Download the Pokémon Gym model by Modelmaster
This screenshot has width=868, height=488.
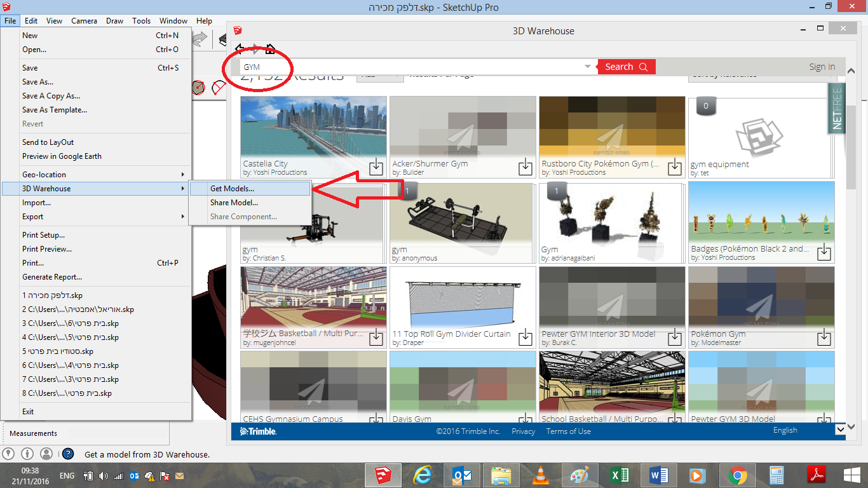[x=824, y=337]
